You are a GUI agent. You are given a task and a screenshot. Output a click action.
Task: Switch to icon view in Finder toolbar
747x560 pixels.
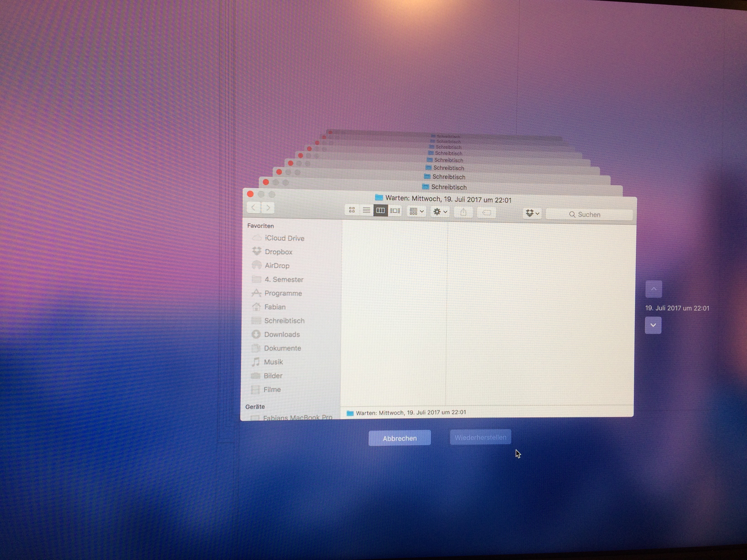click(352, 210)
